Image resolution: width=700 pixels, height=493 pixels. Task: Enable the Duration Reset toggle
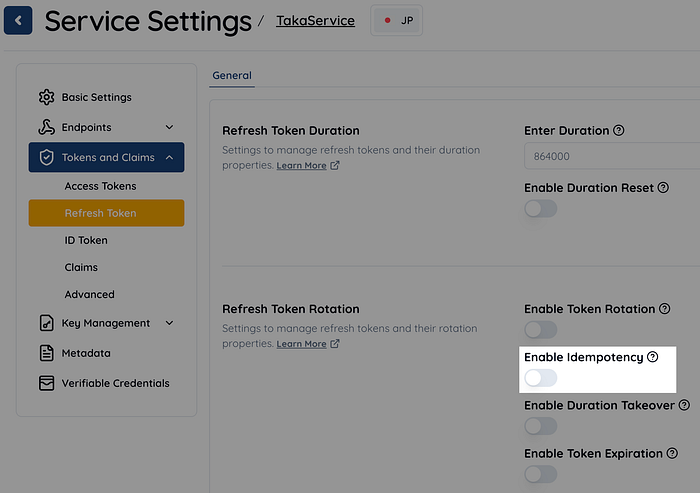[x=540, y=208]
